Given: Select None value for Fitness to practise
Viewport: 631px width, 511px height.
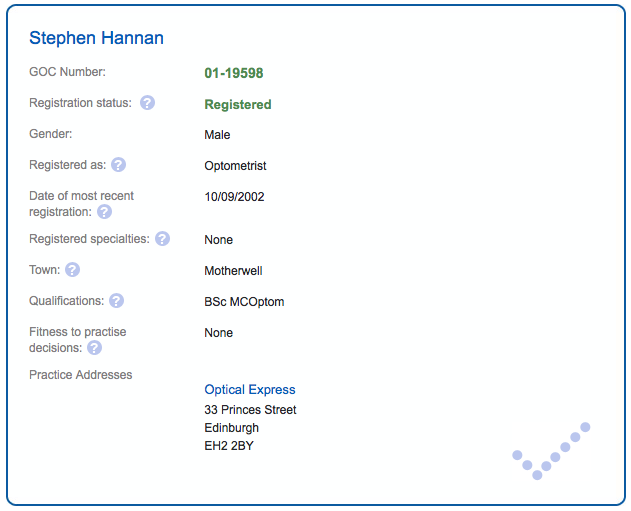Looking at the screenshot, I should coord(219,333).
